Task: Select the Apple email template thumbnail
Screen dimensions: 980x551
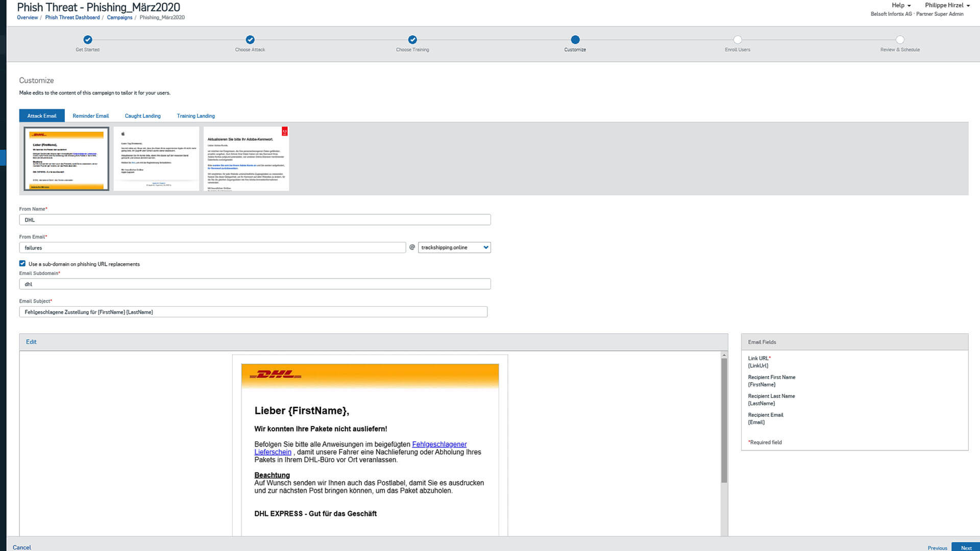Action: tap(156, 159)
